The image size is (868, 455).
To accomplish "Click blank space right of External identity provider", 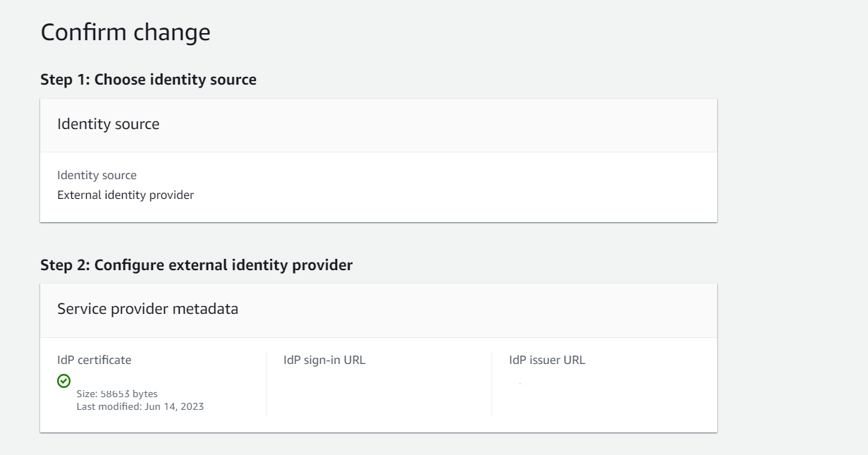I will [x=423, y=195].
